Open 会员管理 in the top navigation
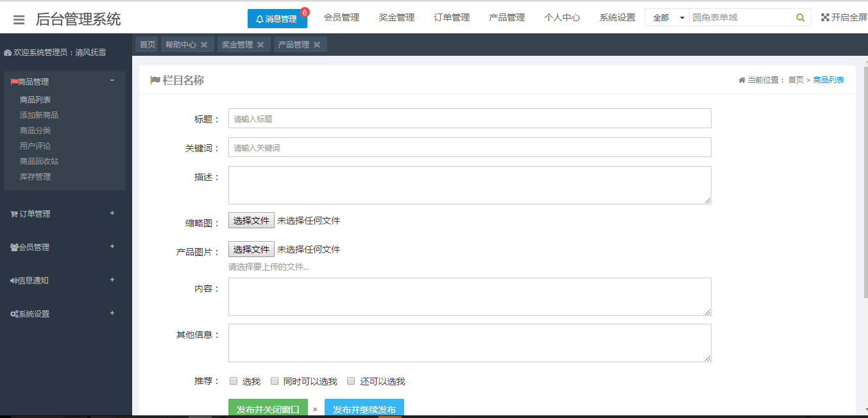The height and width of the screenshot is (418, 868). (341, 17)
